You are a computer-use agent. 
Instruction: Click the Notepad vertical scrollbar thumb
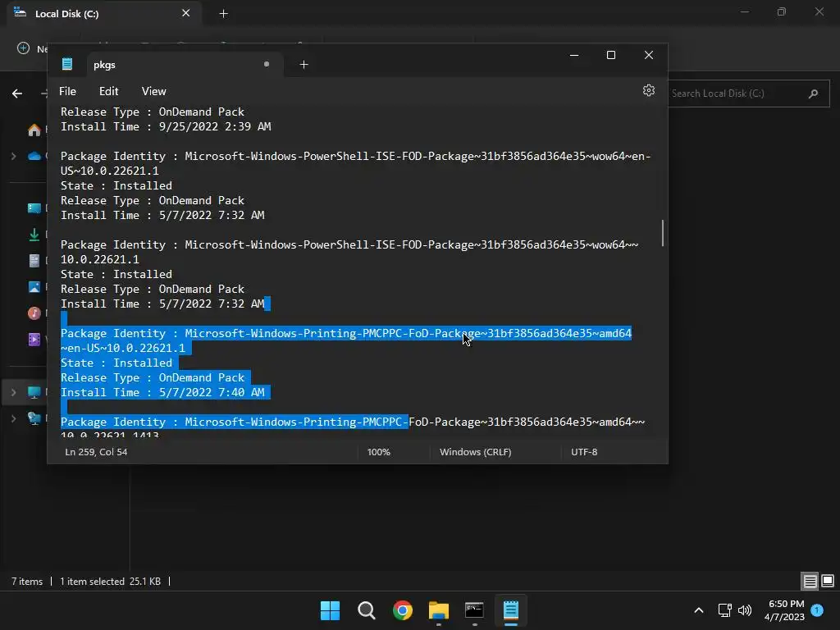coord(663,233)
